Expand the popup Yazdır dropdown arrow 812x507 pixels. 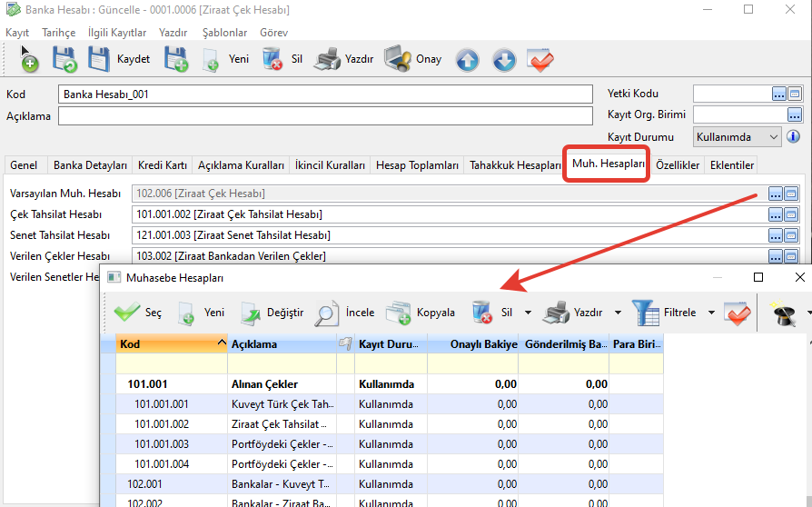tap(618, 313)
